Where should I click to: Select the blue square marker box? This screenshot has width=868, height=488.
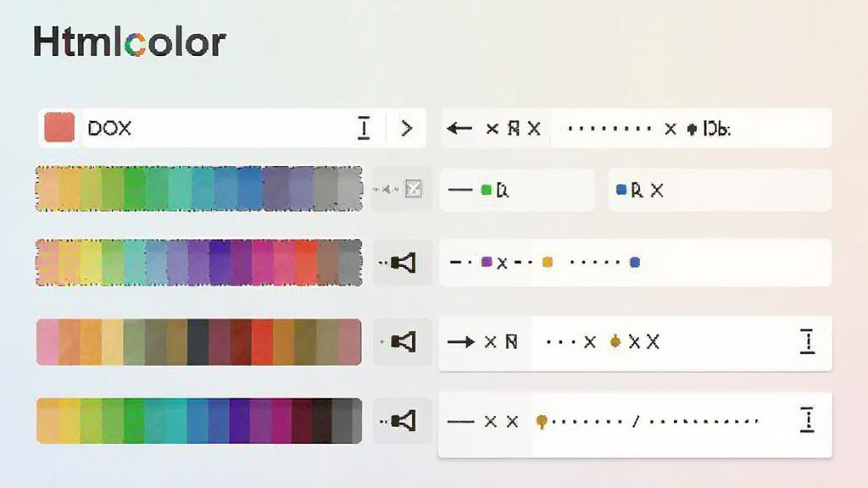[621, 190]
